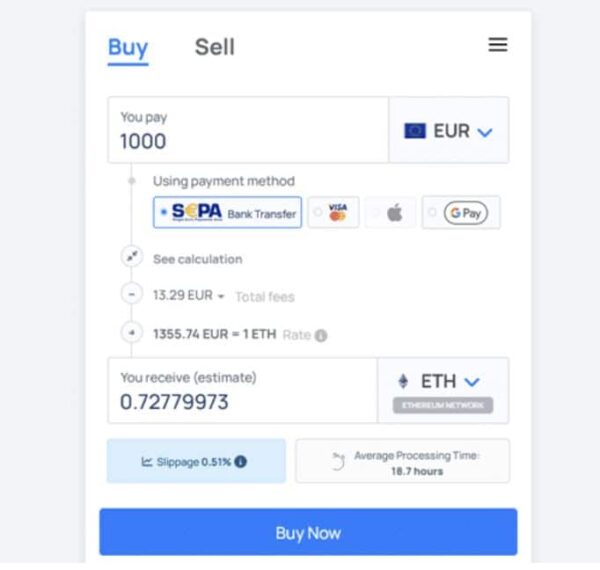Click the You pay amount field

248,130
